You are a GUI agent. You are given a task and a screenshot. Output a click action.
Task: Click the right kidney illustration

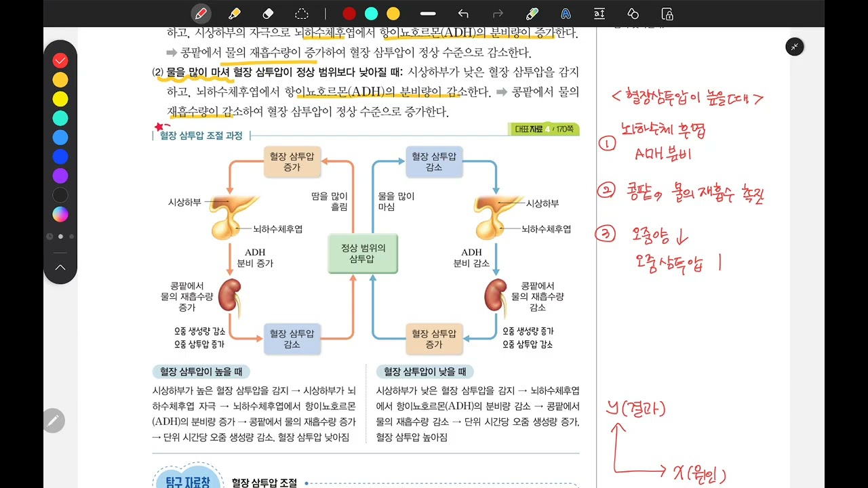point(496,298)
